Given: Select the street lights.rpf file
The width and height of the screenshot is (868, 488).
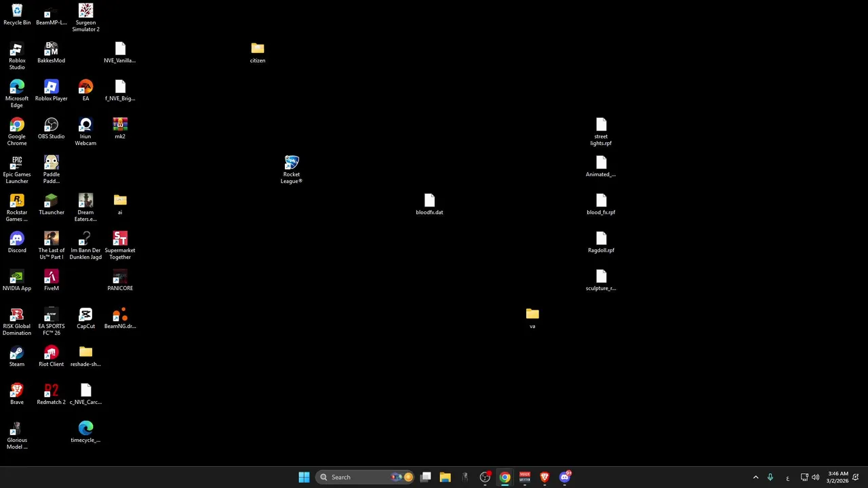Looking at the screenshot, I should pyautogui.click(x=601, y=131).
